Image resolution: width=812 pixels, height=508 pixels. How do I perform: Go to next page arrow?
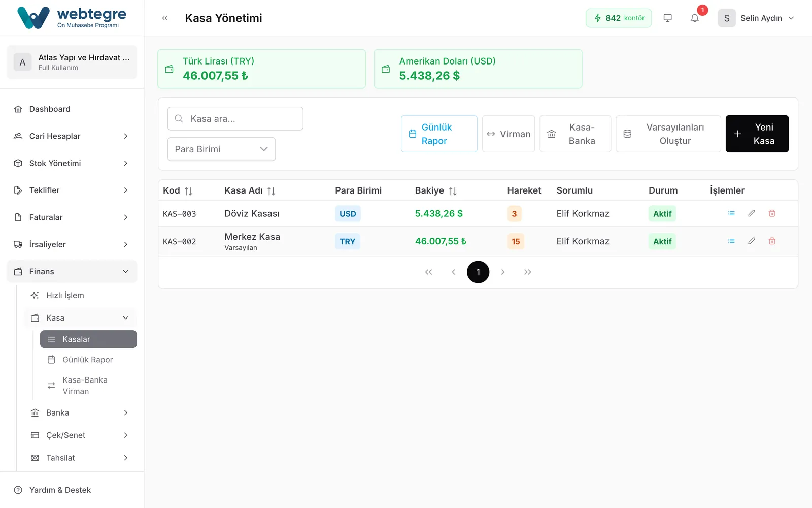tap(503, 272)
